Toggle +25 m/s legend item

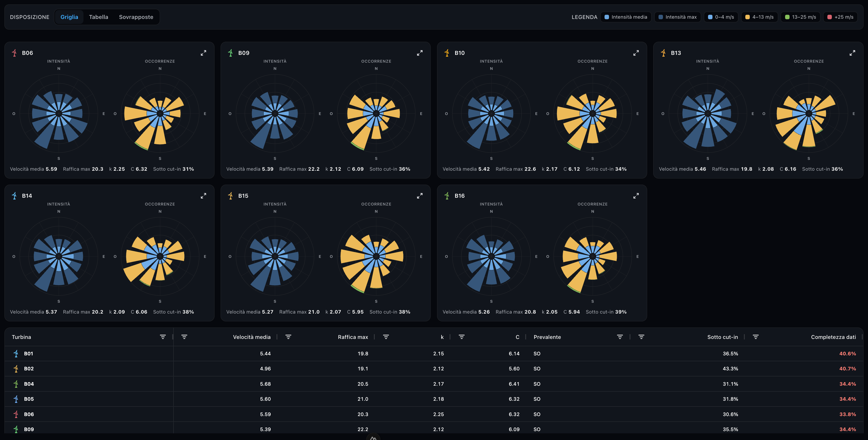[840, 17]
